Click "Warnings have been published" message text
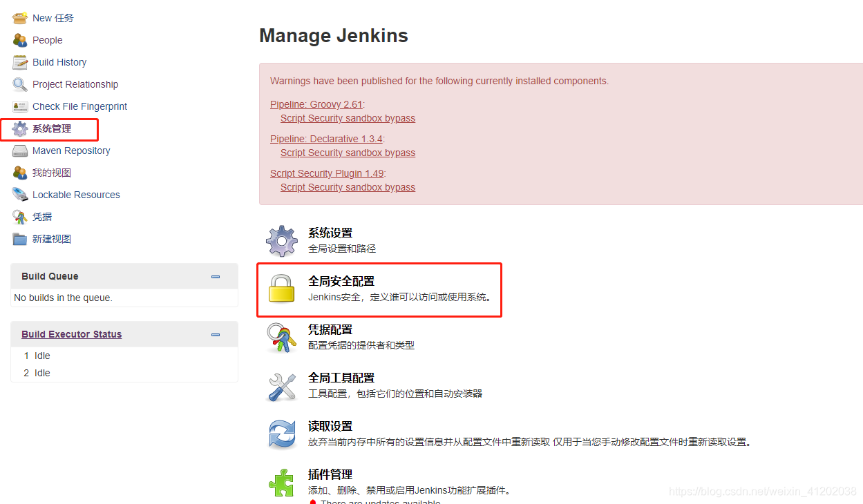 click(x=439, y=81)
